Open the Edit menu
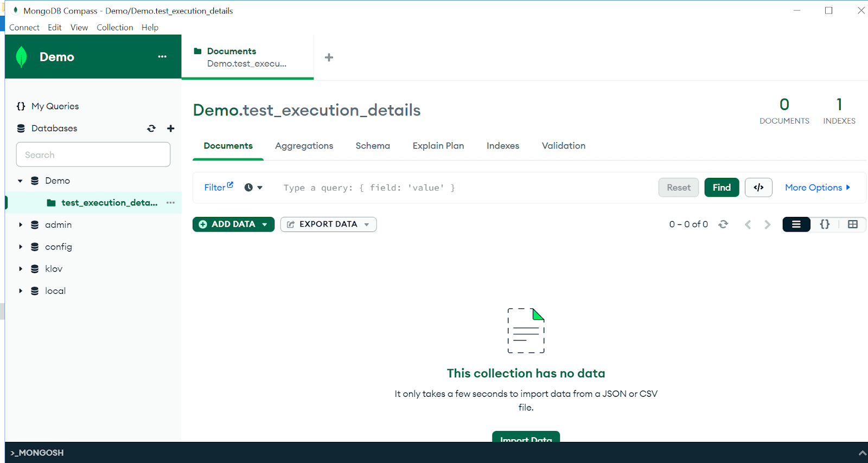The image size is (868, 463). point(55,28)
